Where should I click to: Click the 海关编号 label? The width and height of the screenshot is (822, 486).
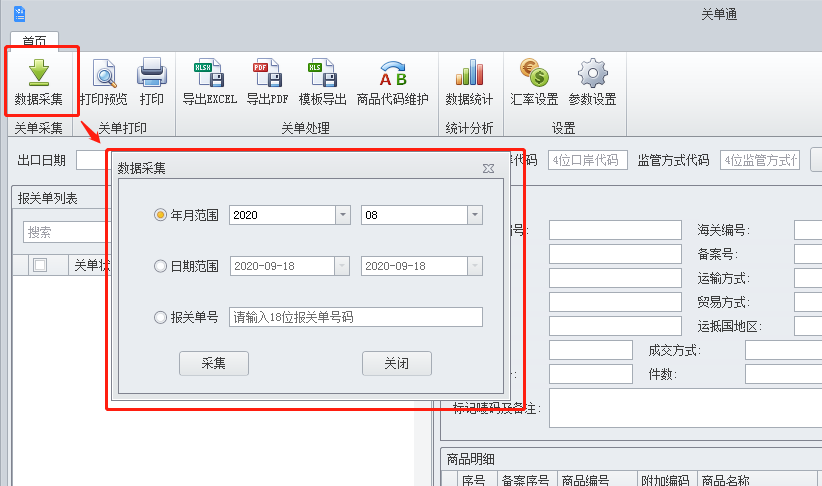723,230
